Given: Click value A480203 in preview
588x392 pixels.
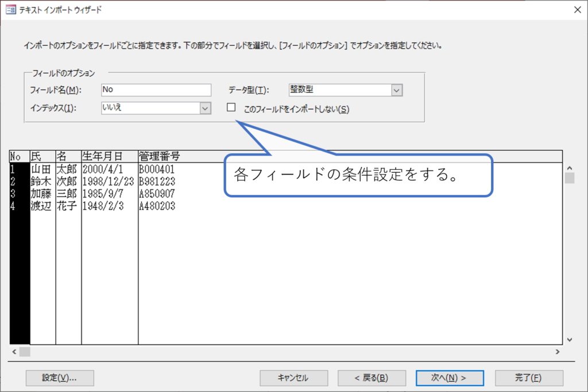Looking at the screenshot, I should point(157,205).
